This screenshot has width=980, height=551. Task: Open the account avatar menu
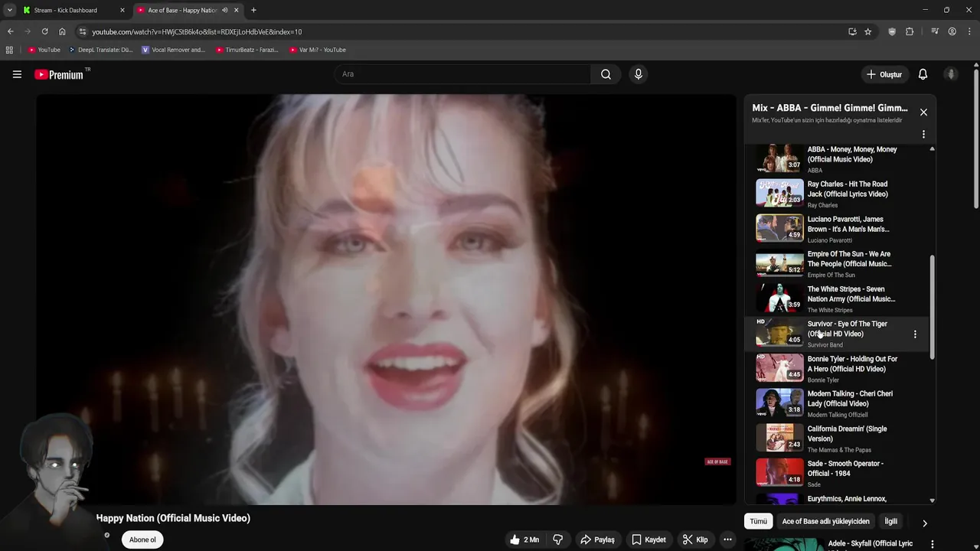coord(951,74)
